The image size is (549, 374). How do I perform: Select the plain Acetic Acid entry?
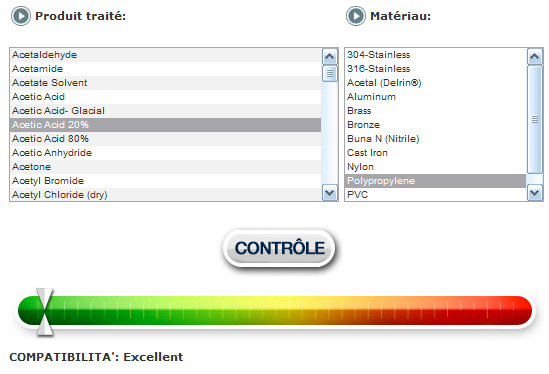[x=166, y=97]
